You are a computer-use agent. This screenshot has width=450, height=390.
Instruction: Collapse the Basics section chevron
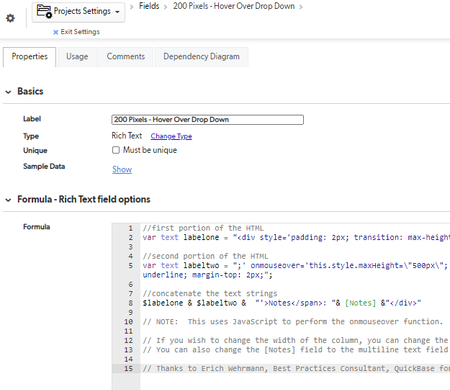pyautogui.click(x=8, y=92)
